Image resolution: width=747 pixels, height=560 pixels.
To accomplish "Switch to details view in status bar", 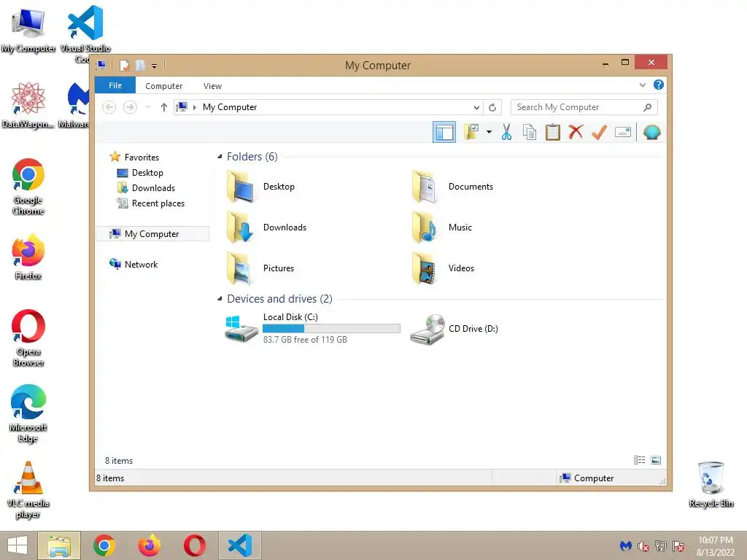I will [x=639, y=460].
